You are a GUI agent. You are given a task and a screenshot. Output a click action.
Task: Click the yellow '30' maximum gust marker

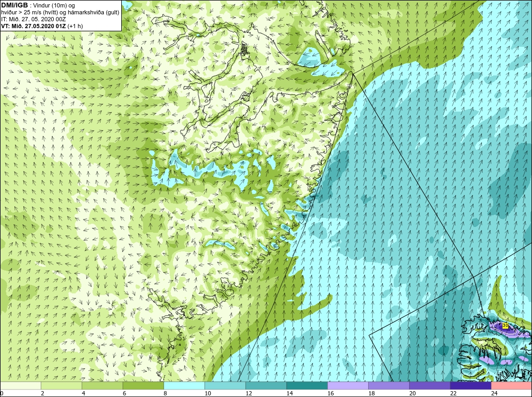click(505, 325)
